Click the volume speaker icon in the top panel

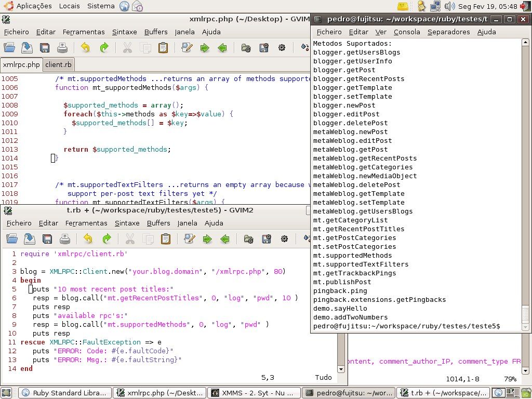pyautogui.click(x=449, y=6)
